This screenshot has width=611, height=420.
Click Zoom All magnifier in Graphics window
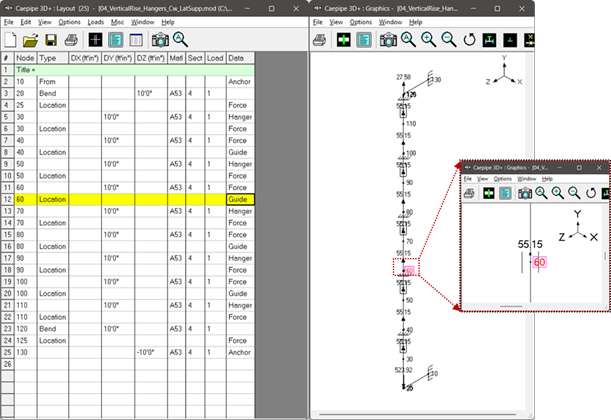[407, 40]
